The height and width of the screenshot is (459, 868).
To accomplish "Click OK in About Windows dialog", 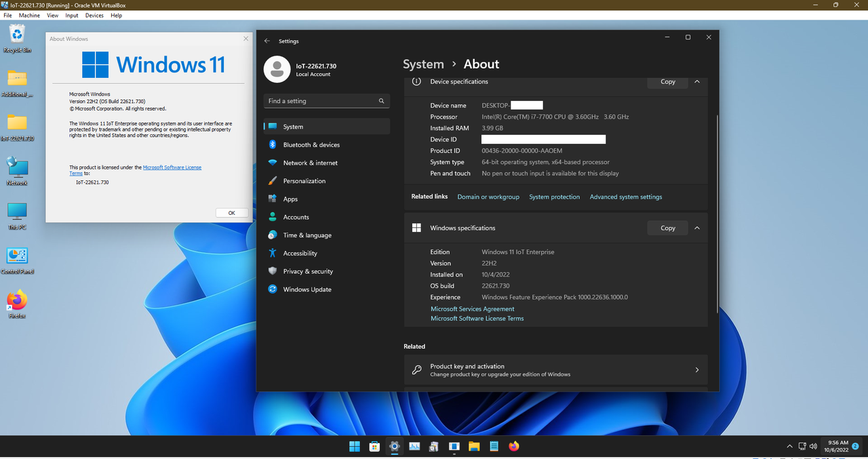I will [x=231, y=213].
